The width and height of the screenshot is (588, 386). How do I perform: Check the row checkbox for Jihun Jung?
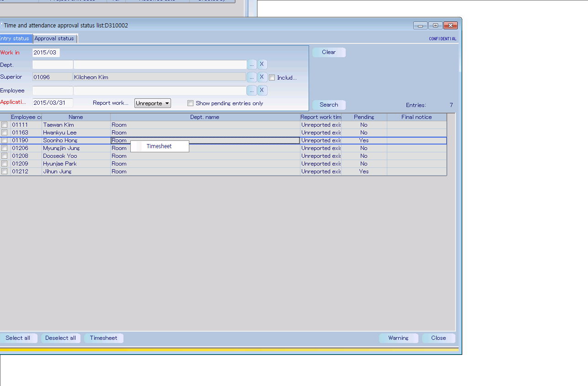coord(5,172)
